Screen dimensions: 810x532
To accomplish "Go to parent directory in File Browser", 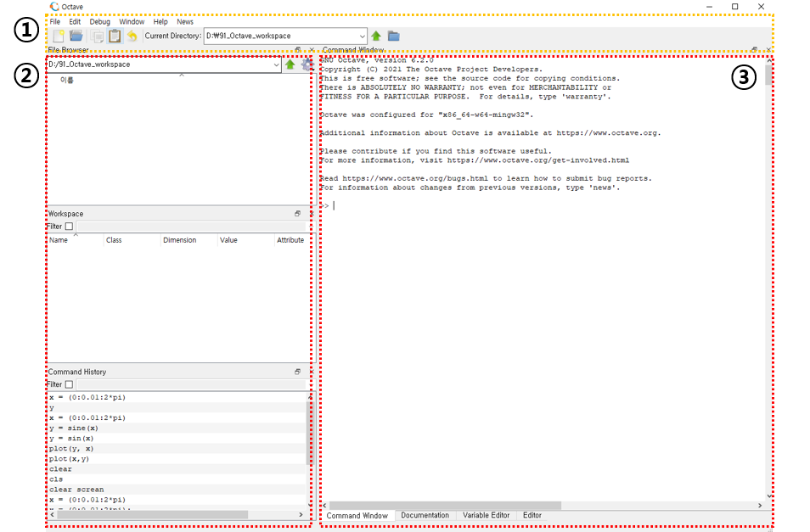I will (290, 64).
